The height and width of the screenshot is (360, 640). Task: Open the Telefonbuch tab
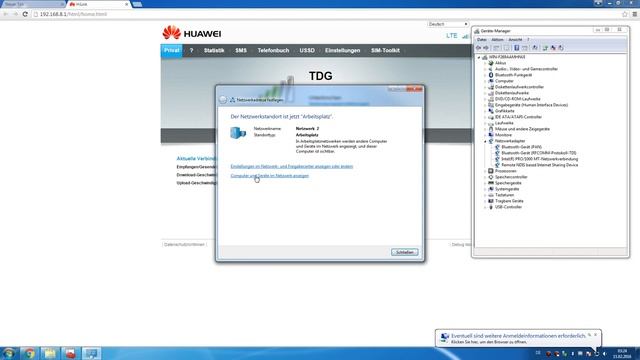coord(273,50)
